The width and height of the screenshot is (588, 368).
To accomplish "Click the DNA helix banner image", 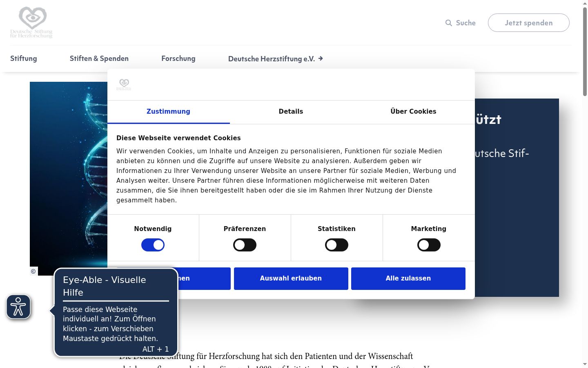I will 69,179.
